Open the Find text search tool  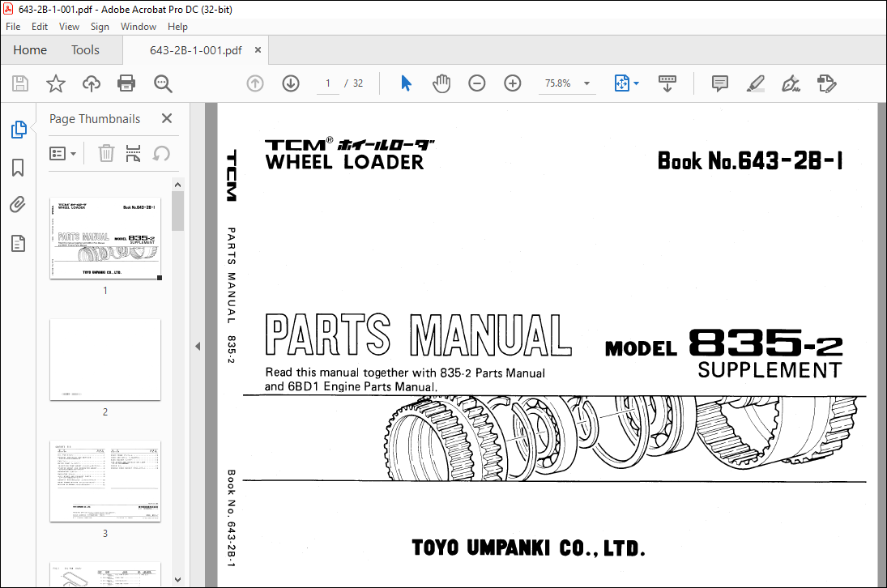coord(163,83)
